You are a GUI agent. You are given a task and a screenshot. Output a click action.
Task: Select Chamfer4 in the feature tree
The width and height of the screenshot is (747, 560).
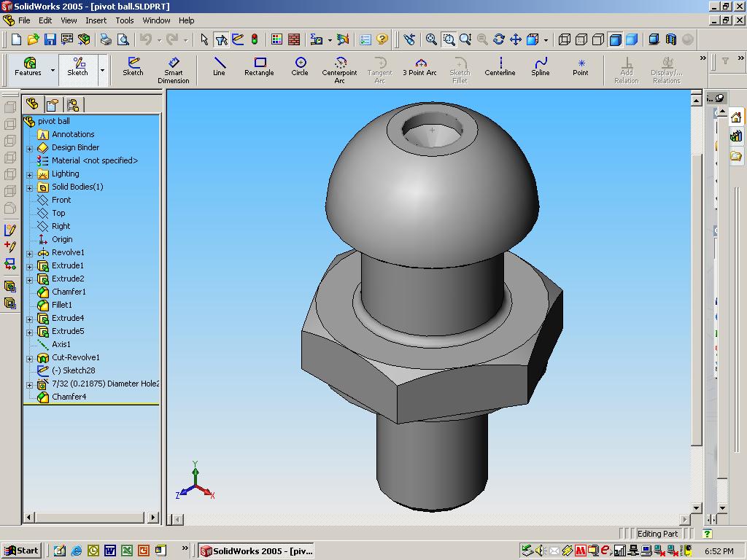69,397
